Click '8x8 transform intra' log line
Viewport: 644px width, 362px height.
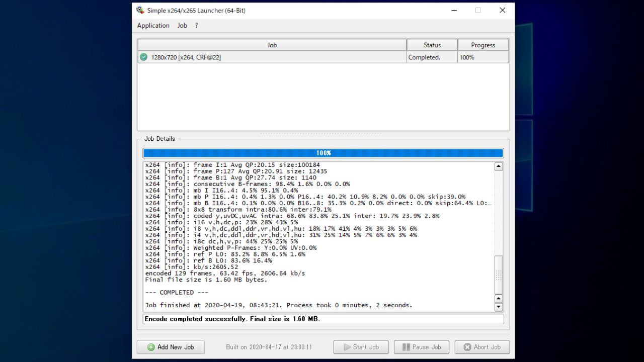pyautogui.click(x=238, y=210)
